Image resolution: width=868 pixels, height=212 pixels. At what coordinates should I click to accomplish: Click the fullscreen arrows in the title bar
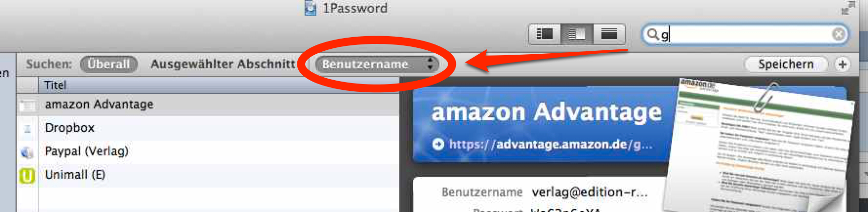[x=848, y=7]
